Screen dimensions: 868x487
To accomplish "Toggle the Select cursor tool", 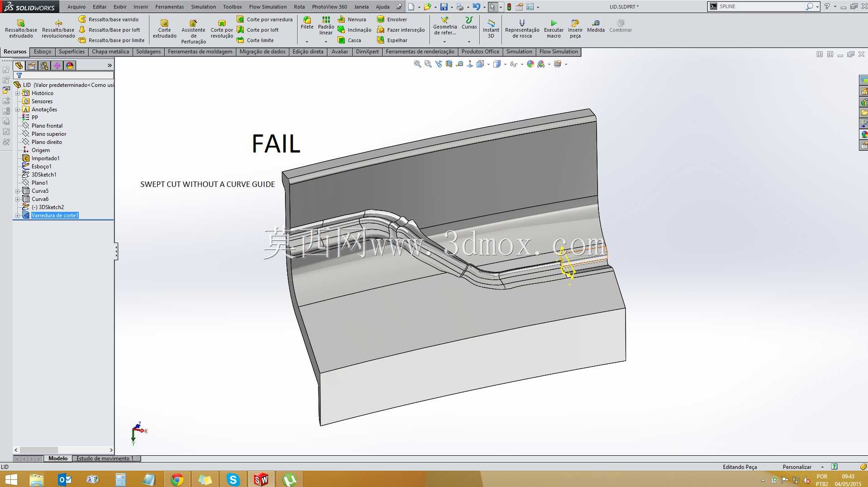I will [x=492, y=7].
